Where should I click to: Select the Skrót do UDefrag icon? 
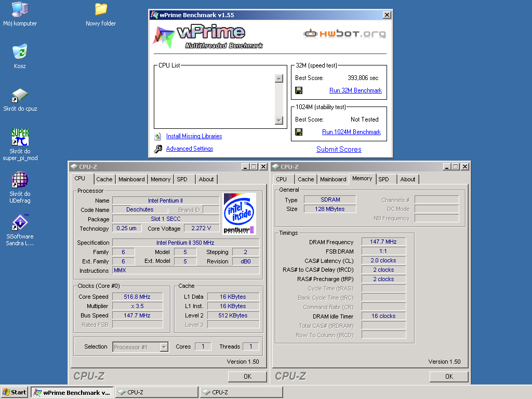[20, 180]
